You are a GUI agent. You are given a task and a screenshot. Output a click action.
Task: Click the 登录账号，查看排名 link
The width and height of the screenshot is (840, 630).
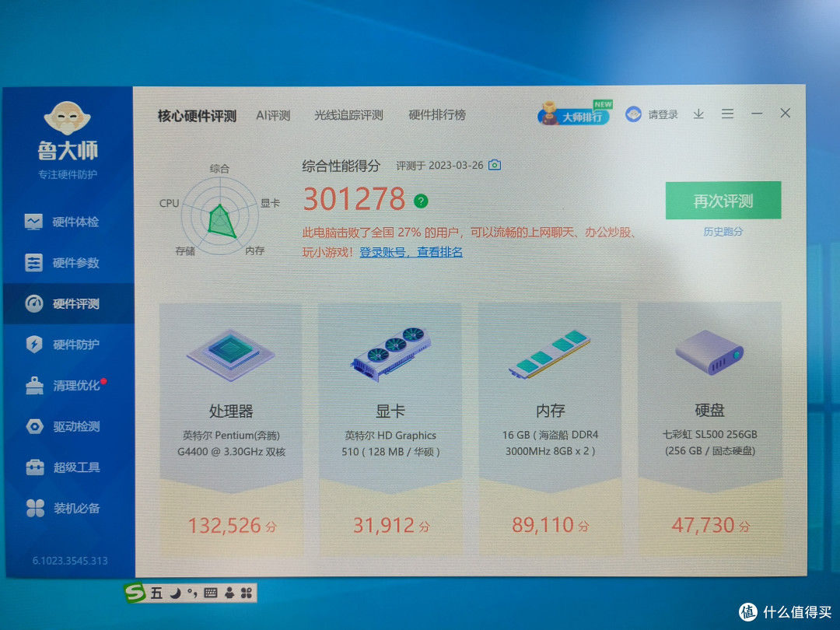[411, 252]
